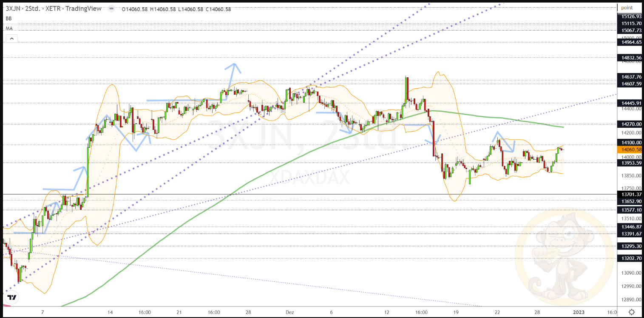Click the 7 date label on time axis
Image resolution: width=644 pixels, height=318 pixels.
[43, 312]
